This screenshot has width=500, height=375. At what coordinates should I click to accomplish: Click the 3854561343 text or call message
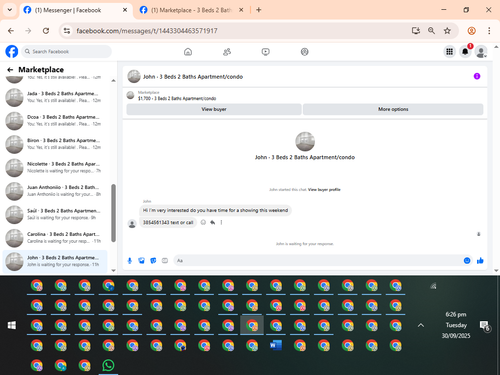click(x=168, y=222)
